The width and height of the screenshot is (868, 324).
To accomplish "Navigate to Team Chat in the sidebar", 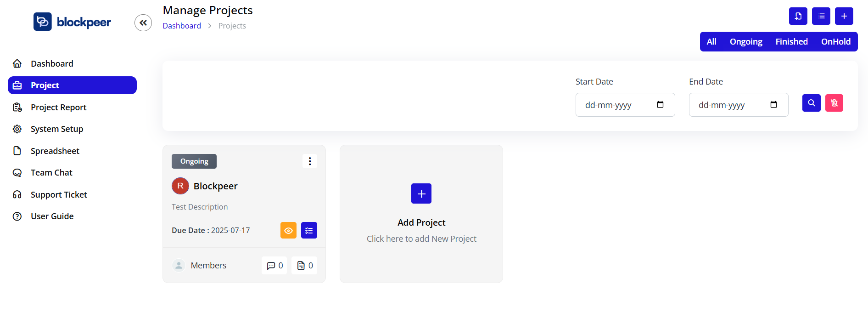I will (x=51, y=172).
